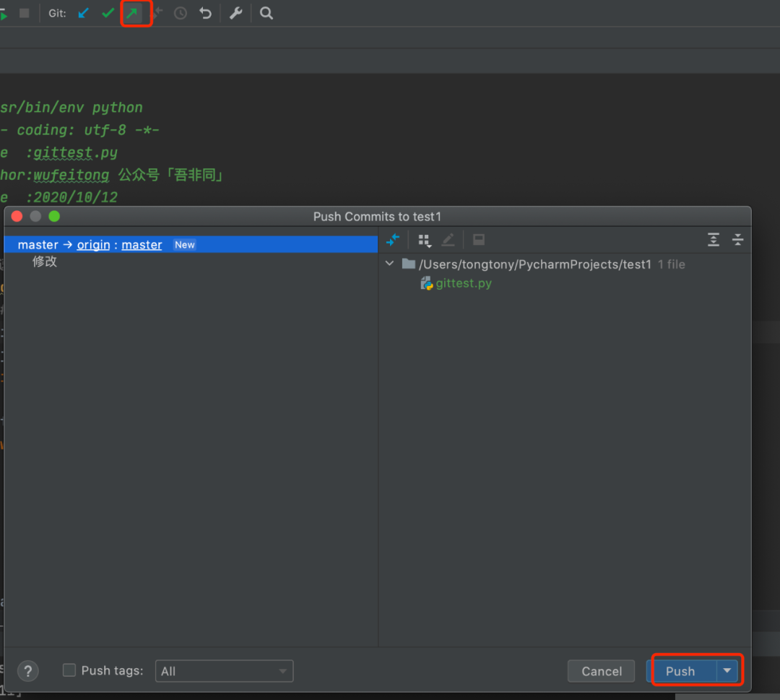Click the origin remote link

coord(93,245)
